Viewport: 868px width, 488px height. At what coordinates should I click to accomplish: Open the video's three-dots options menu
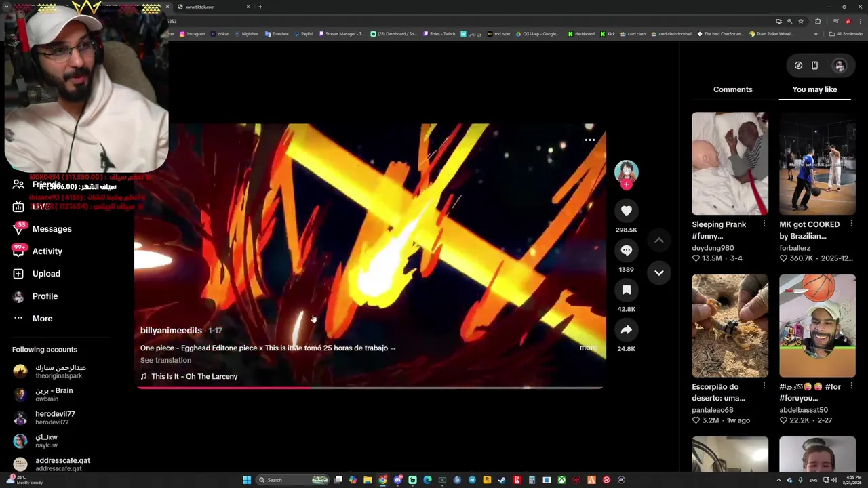point(590,140)
